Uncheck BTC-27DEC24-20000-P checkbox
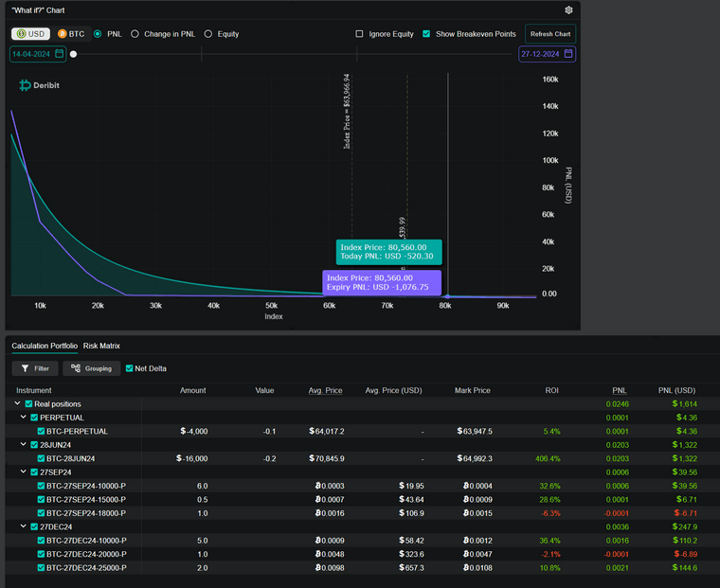 [41, 554]
